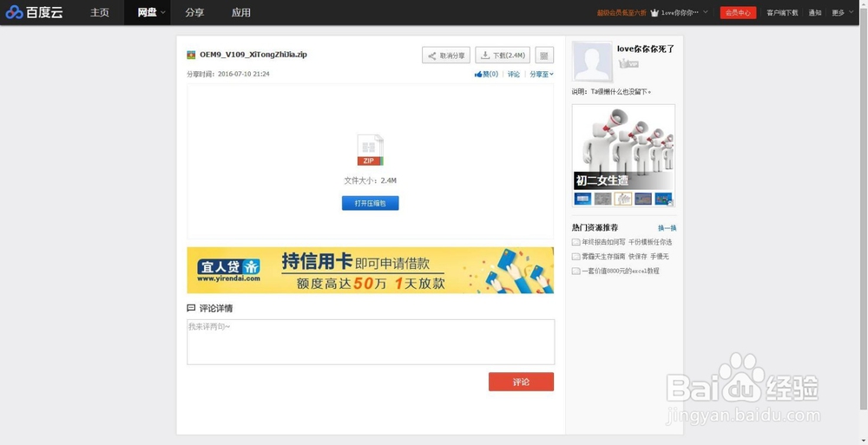The height and width of the screenshot is (445, 868).
Task: Click the file name OEM9_V109_XiTongZhiJia.zip
Action: (x=253, y=55)
